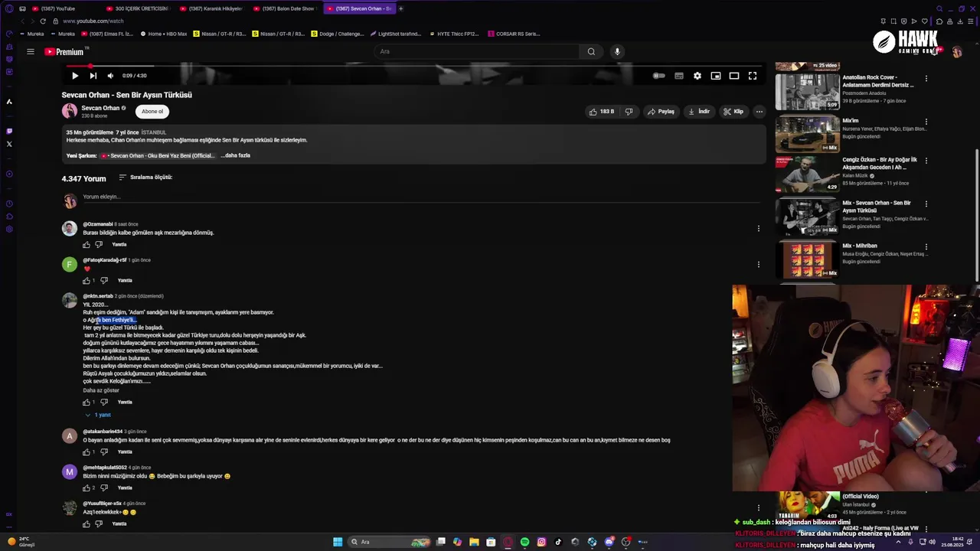
Task: Go to the YouTube Premium home logo
Action: [x=64, y=52]
